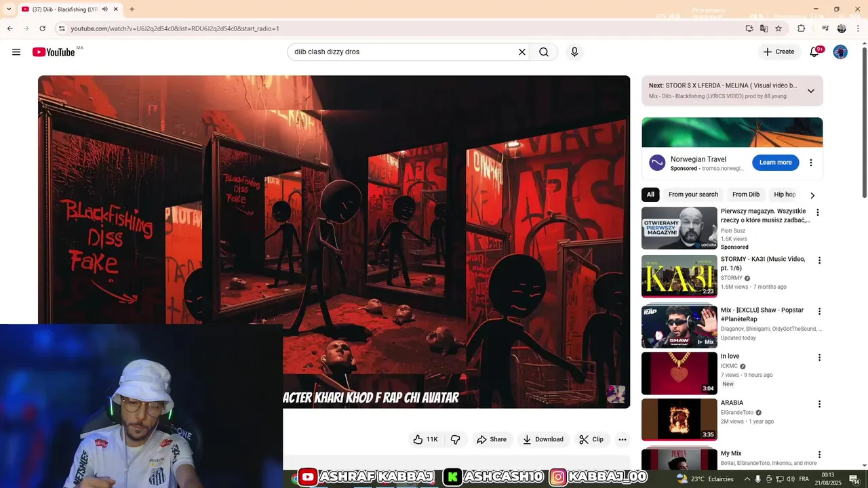
Task: Open menu for the Shaw Popstar mix
Action: (x=819, y=312)
